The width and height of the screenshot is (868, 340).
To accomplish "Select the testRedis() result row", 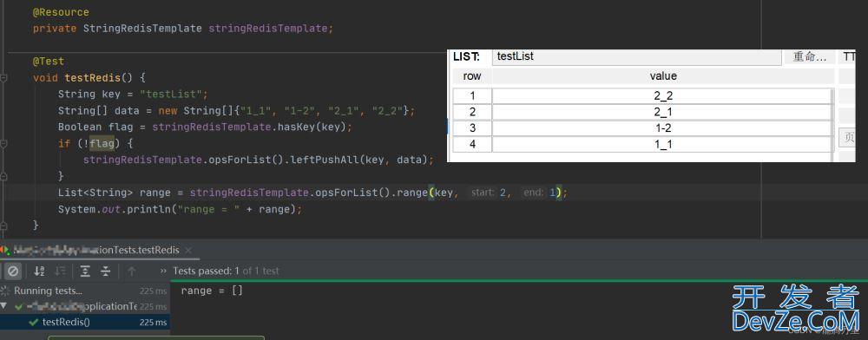I will click(85, 322).
